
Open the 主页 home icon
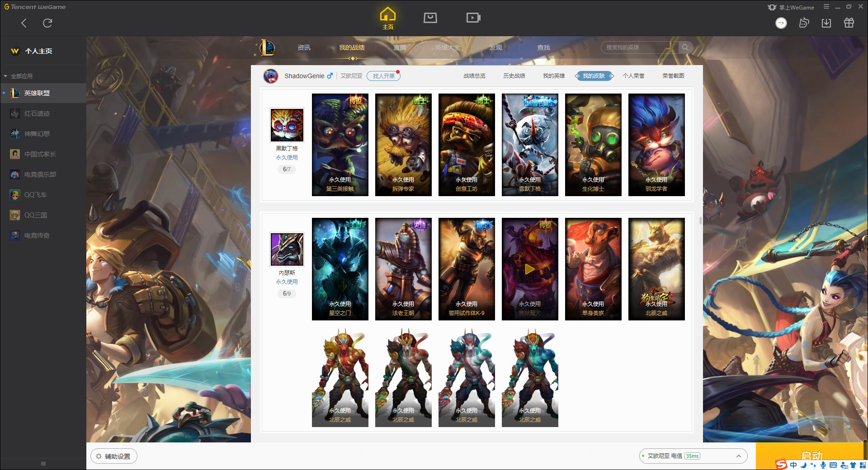pyautogui.click(x=388, y=19)
